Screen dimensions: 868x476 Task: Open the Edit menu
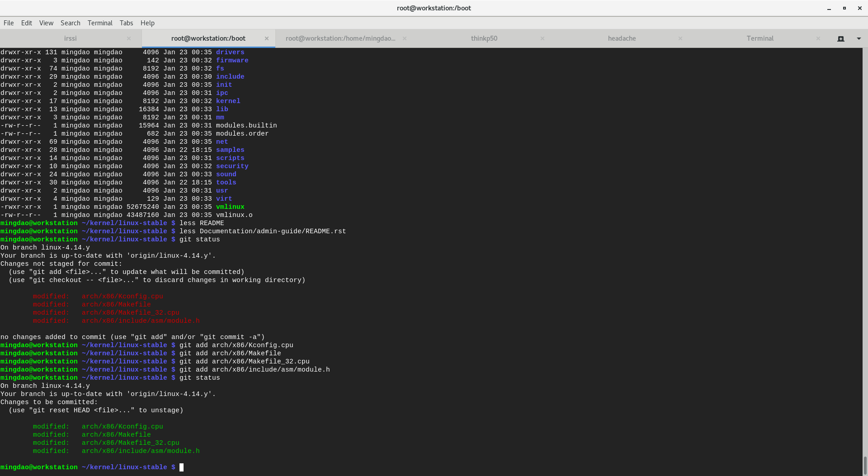click(27, 23)
